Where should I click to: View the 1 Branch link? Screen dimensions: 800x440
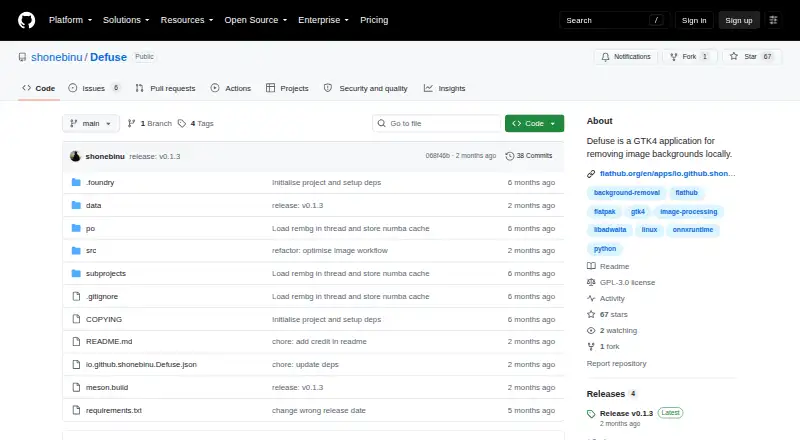pos(149,124)
